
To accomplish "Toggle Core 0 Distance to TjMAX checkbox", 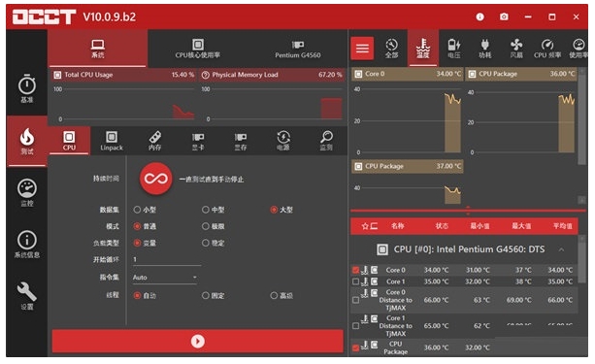I will point(355,300).
